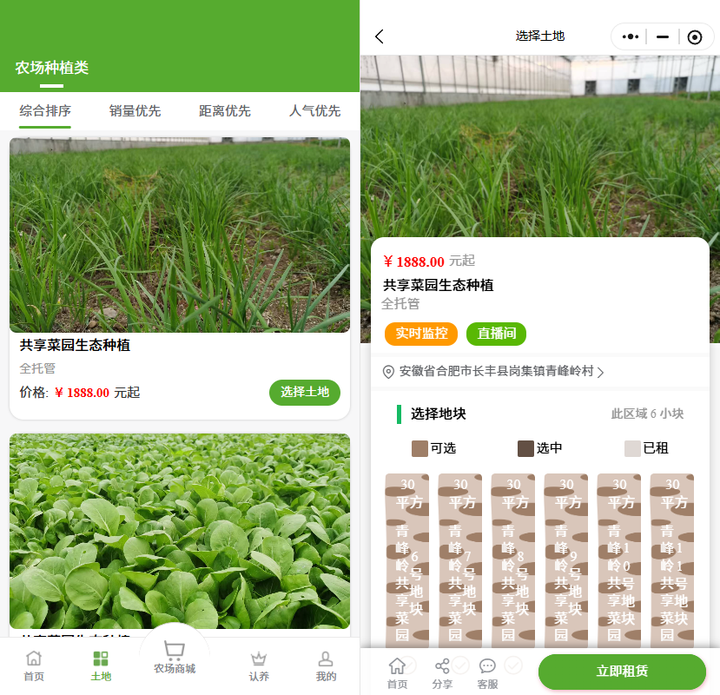
Task: Tap the greenhouse banner photo in 选择土地
Action: coord(540,147)
